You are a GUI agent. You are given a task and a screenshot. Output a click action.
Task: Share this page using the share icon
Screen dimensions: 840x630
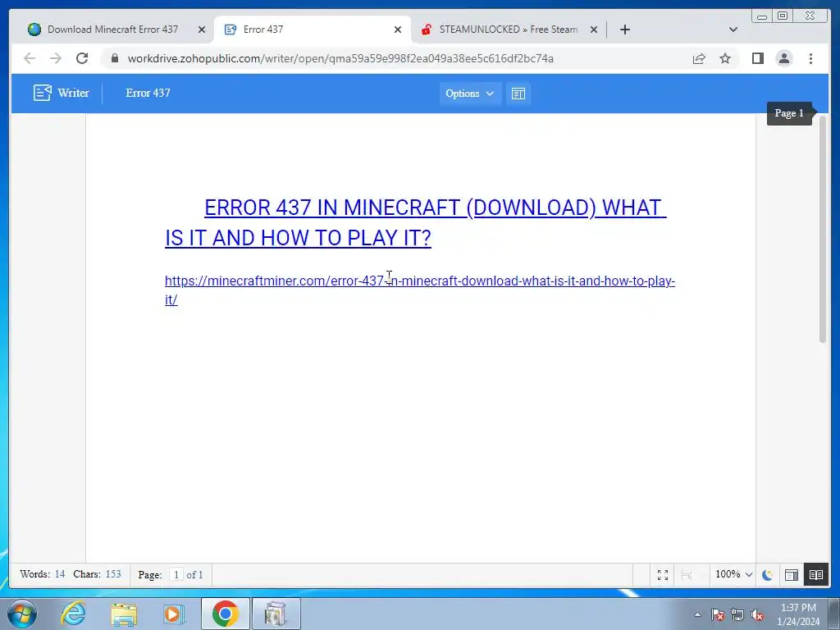[x=699, y=58]
